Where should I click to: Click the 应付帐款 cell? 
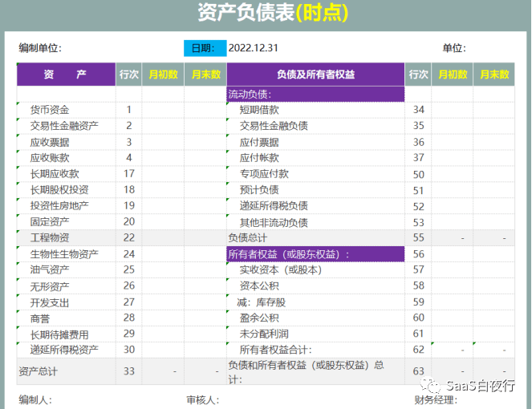315,158
